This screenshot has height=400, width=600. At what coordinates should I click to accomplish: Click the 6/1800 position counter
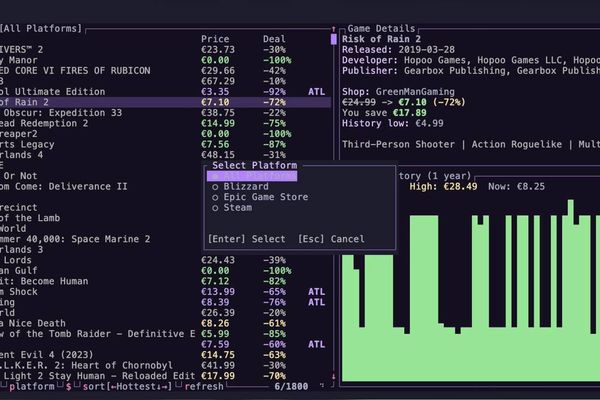(291, 387)
